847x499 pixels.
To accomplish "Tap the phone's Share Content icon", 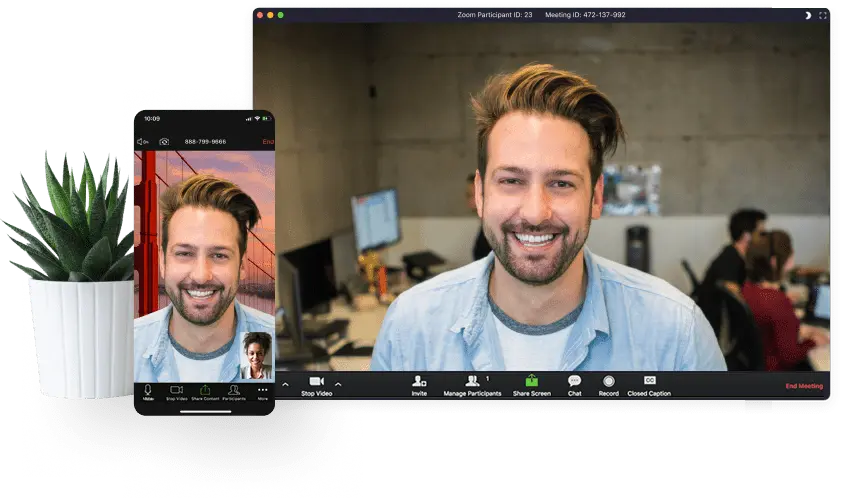I will (x=205, y=390).
